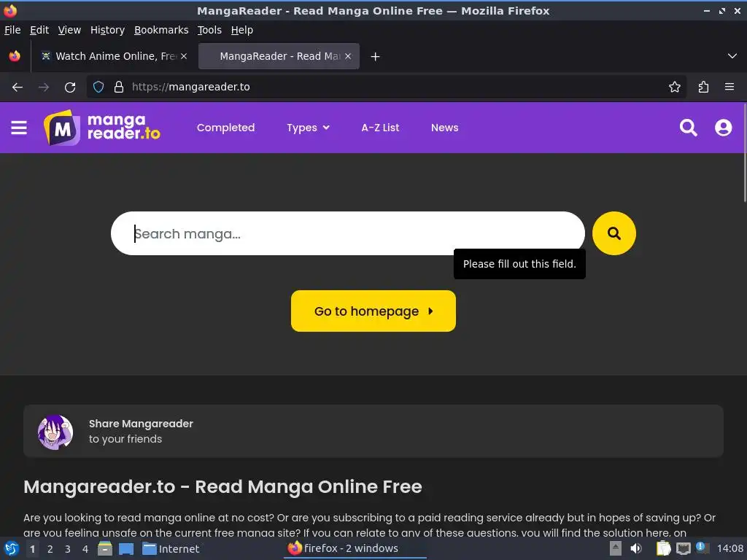
Task: Open the A-Z List link
Action: click(x=379, y=128)
